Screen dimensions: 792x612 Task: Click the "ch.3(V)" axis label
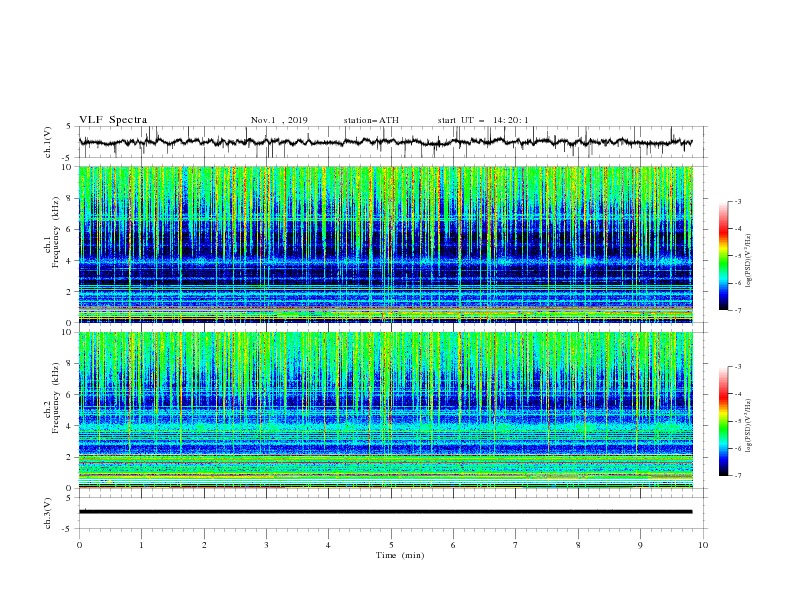(x=48, y=513)
